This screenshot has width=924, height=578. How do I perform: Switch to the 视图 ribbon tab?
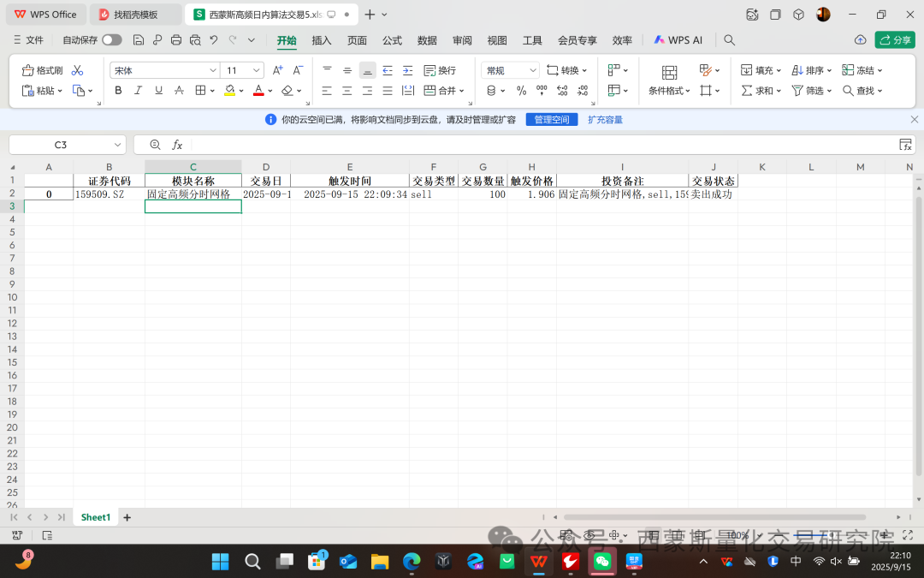coord(497,40)
